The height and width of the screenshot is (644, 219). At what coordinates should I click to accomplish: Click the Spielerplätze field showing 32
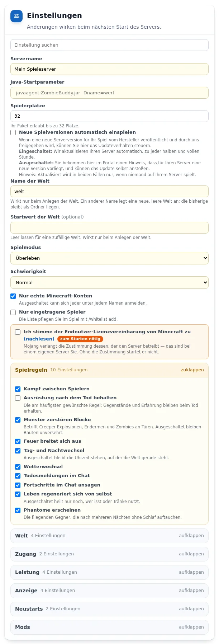pos(109,116)
